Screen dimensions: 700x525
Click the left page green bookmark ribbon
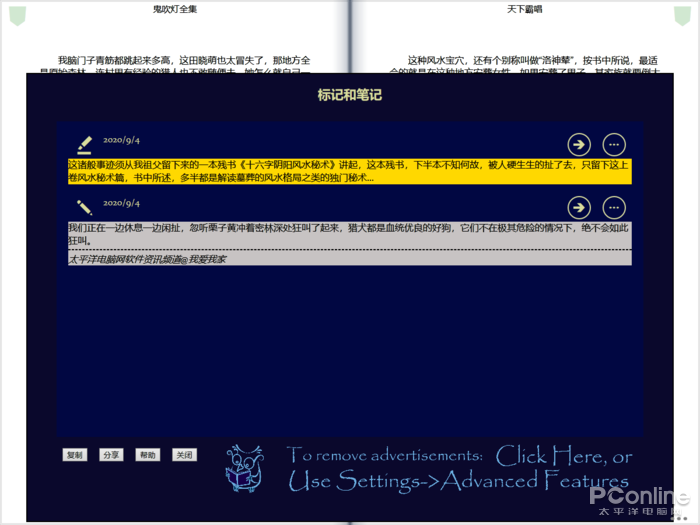17,16
